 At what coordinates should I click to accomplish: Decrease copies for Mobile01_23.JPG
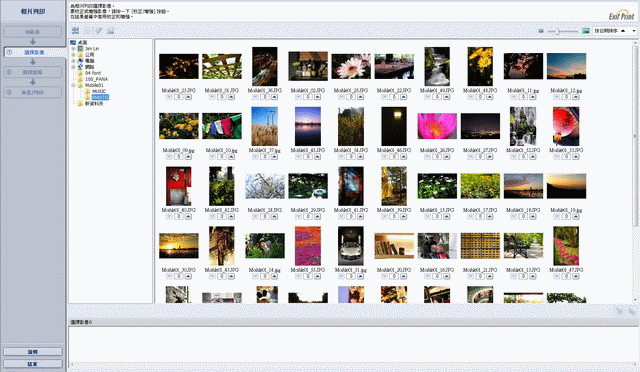[x=169, y=97]
